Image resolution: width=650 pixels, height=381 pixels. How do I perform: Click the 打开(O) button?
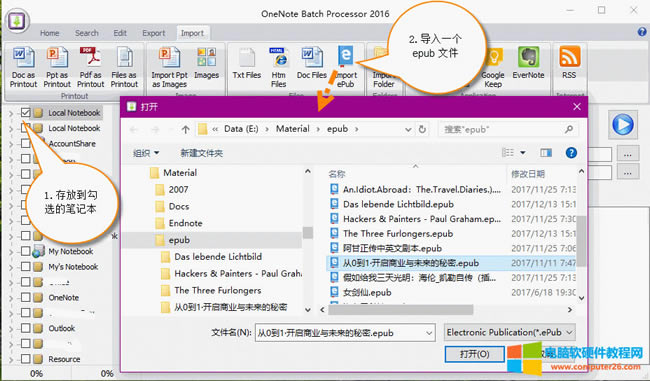[475, 354]
